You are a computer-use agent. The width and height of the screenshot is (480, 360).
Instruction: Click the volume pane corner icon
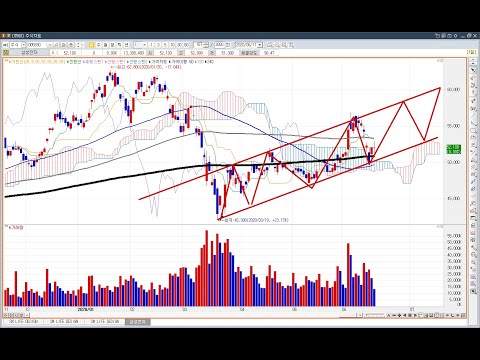(440, 226)
